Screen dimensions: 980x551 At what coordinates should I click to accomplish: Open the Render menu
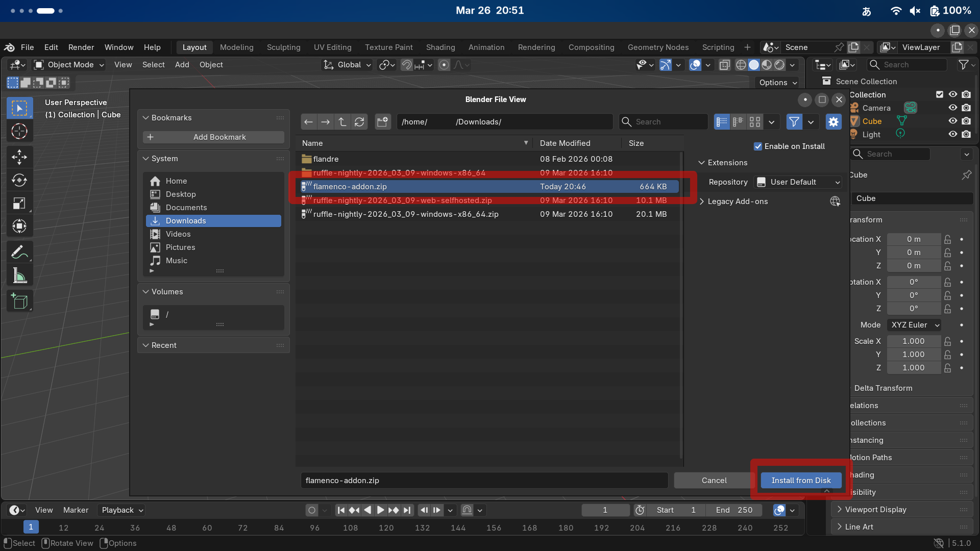tap(81, 47)
